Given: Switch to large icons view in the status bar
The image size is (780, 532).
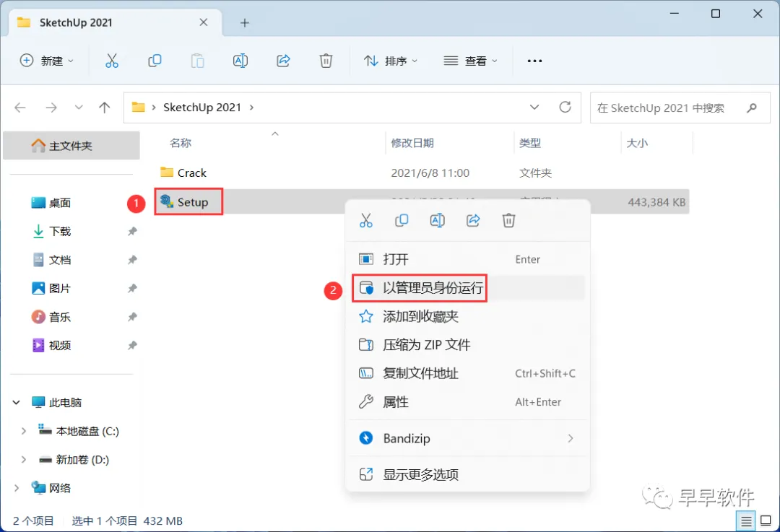Looking at the screenshot, I should point(766,521).
